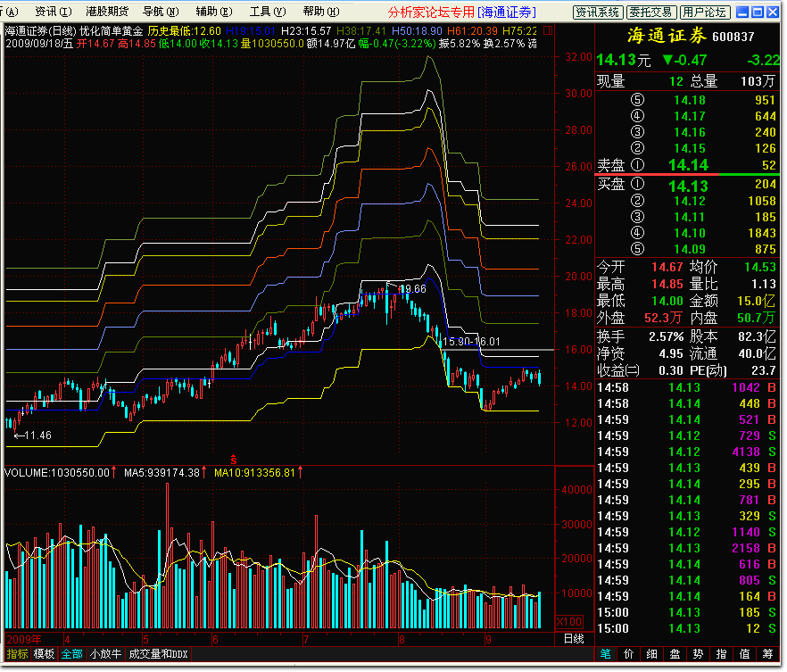Viewport: 787px width, 672px height.
Task: Click the 2158 B trade row
Action: pyautogui.click(x=687, y=549)
